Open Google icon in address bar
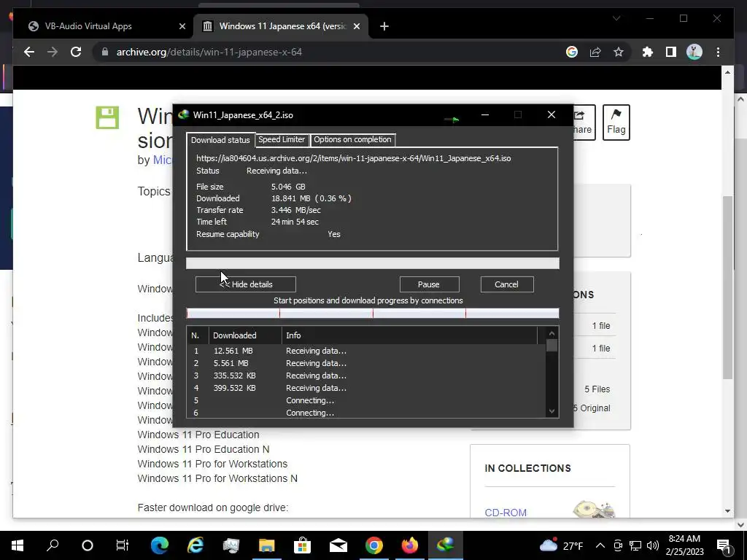The height and width of the screenshot is (560, 747). 572,52
